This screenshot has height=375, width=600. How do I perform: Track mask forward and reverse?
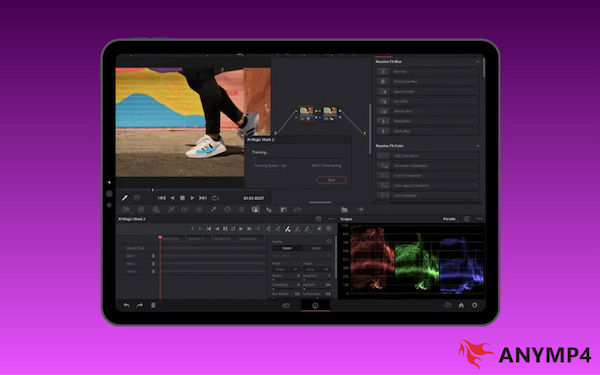pyautogui.click(x=233, y=229)
